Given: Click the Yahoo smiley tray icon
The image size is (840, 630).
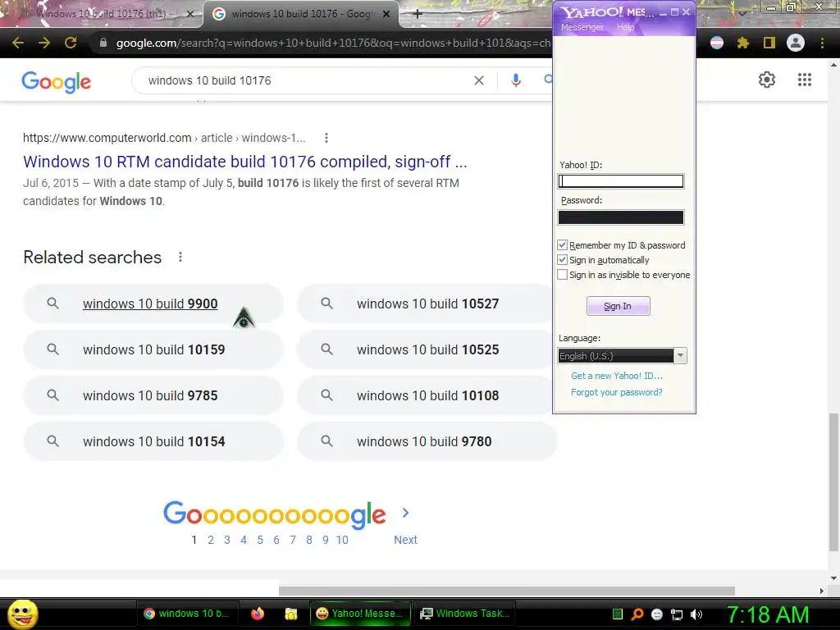Looking at the screenshot, I should tap(657, 614).
